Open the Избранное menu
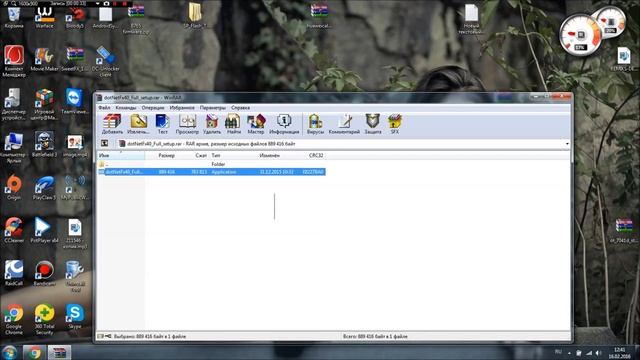Screen dimensions: 640x360 tap(182, 108)
